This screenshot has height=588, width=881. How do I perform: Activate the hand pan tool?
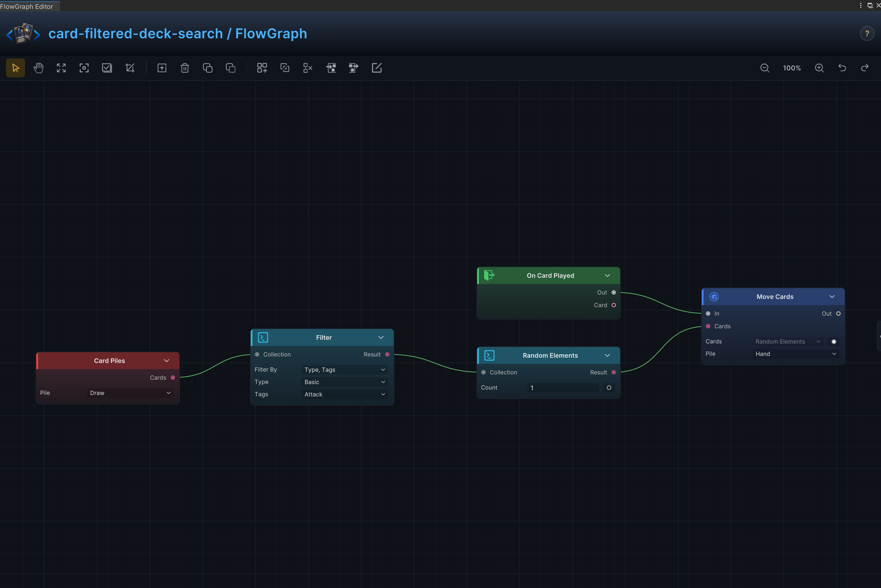(x=38, y=68)
